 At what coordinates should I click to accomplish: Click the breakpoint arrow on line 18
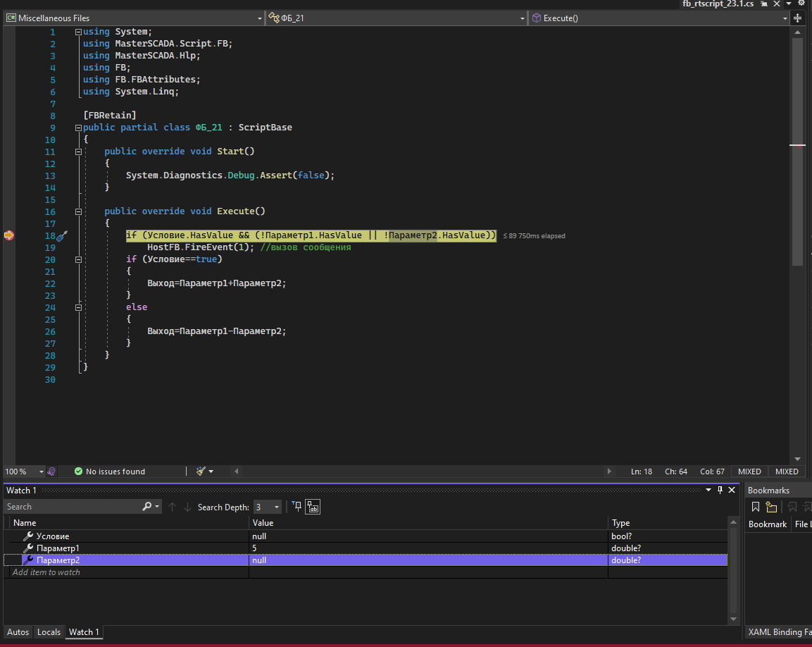pos(9,235)
